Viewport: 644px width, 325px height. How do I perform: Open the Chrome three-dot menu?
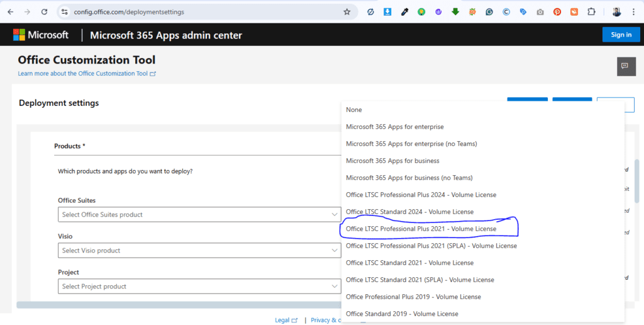[x=633, y=12]
